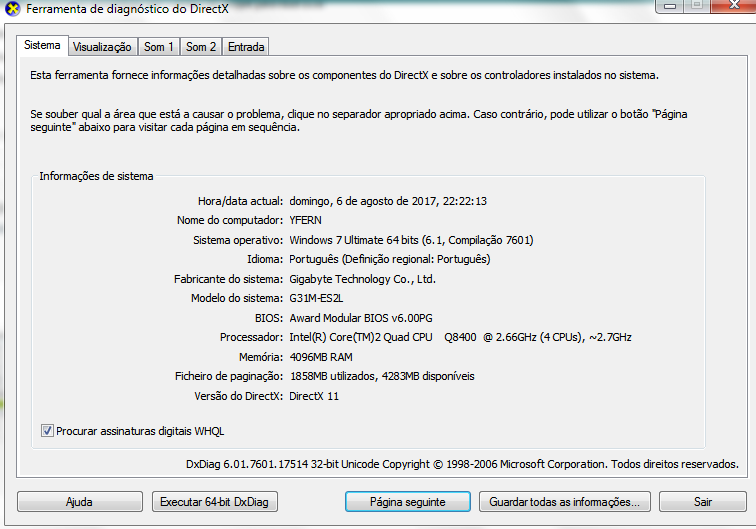The width and height of the screenshot is (756, 529).
Task: Click the DirectX icon in title bar
Action: click(x=12, y=8)
